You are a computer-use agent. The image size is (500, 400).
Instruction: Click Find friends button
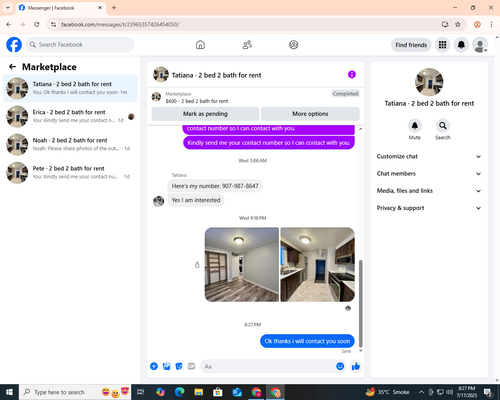(411, 45)
